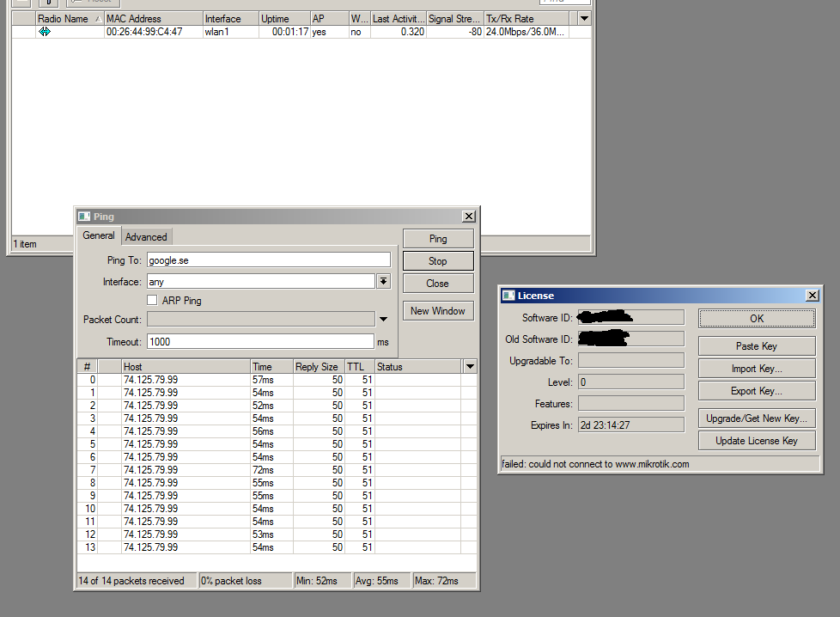
Task: Sort by Last Activity column header
Action: pyautogui.click(x=398, y=19)
